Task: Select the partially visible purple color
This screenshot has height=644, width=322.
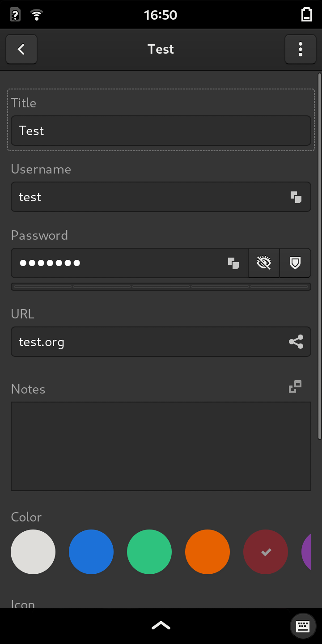Action: (x=307, y=552)
